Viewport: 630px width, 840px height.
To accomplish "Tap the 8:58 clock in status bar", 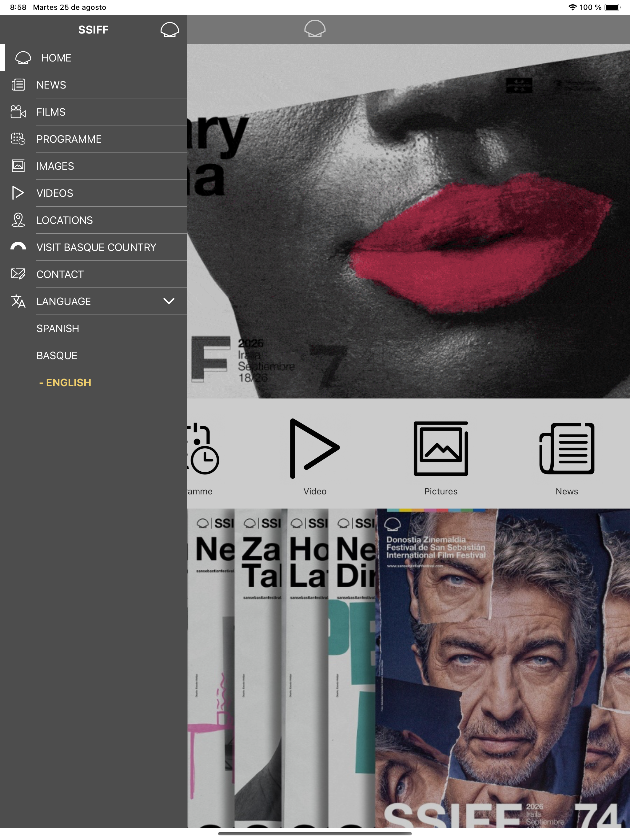I will [18, 7].
